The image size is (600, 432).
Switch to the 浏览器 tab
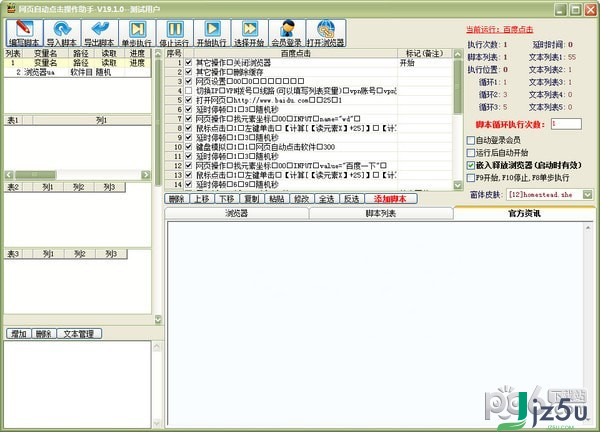236,213
